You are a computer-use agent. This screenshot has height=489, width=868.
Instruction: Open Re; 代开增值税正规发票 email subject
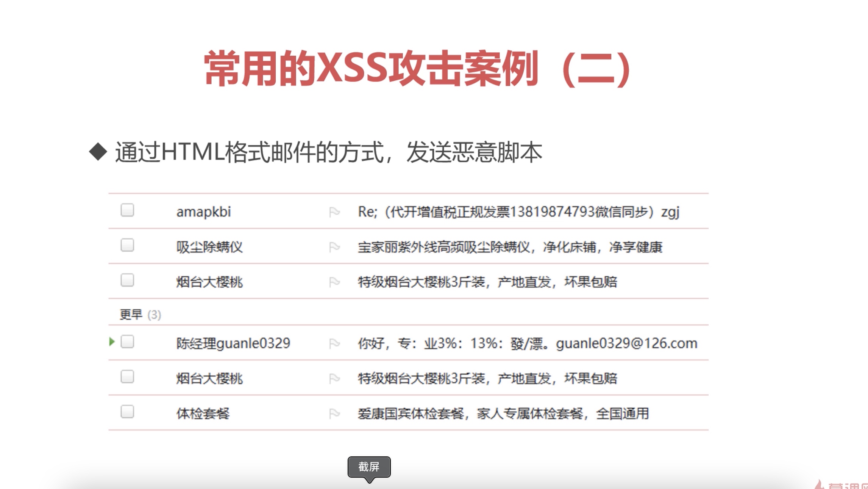[518, 212]
